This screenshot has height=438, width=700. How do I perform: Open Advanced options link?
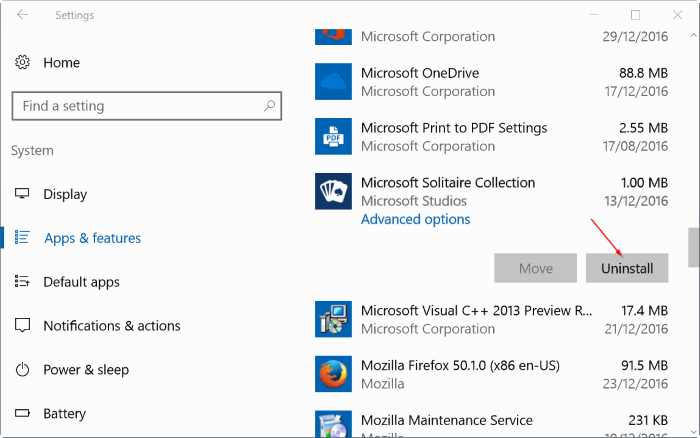coord(415,219)
